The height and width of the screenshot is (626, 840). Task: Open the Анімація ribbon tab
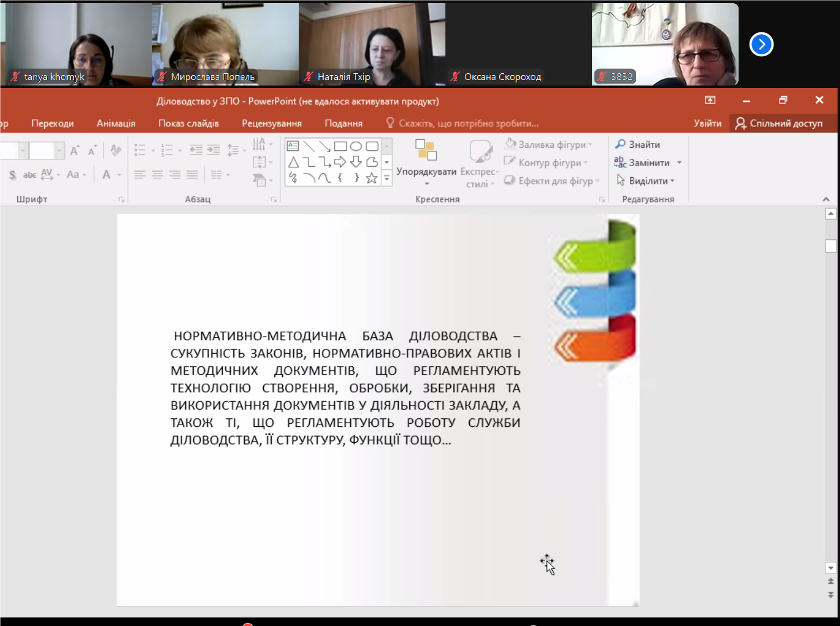[116, 123]
